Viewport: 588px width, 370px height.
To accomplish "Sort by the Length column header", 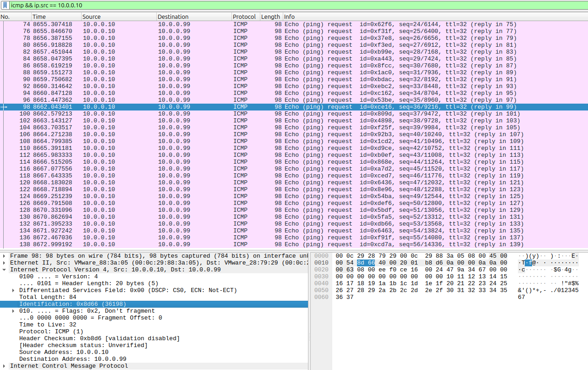I will point(270,17).
